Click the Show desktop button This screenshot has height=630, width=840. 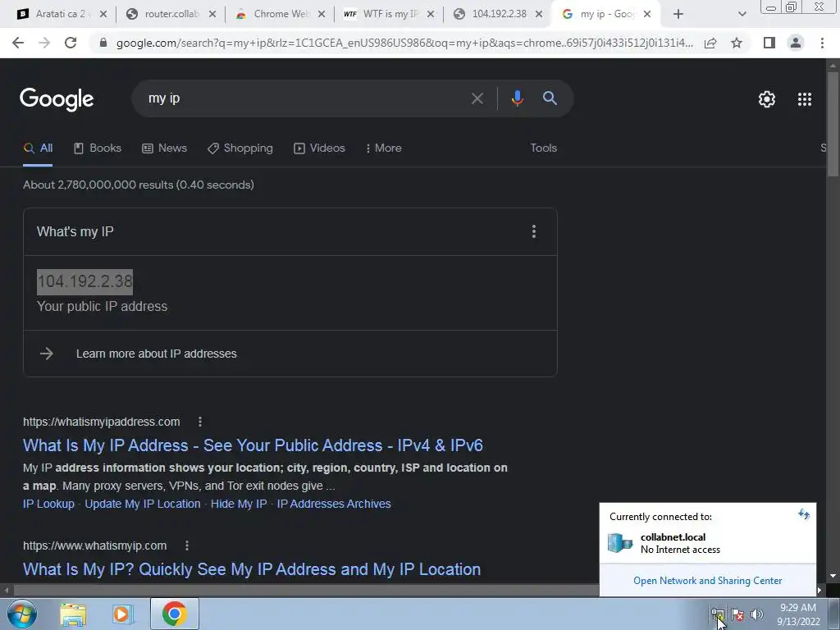pyautogui.click(x=834, y=614)
